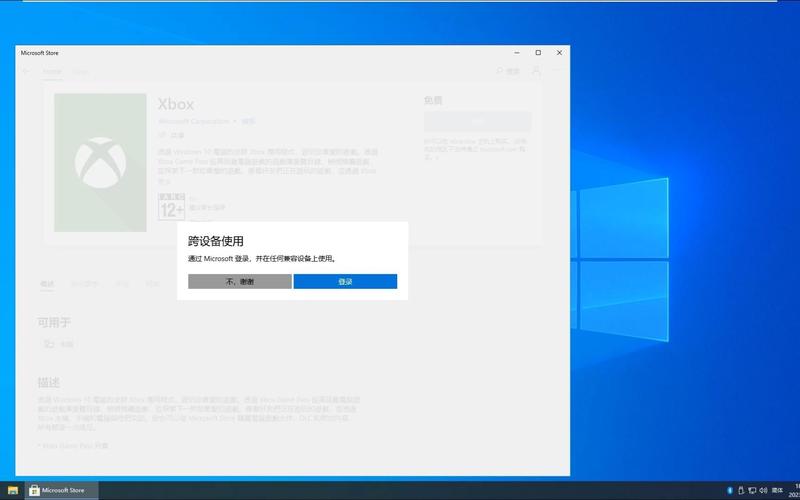Click the USB safely-remove tray icon
The height and width of the screenshot is (500, 800).
[x=741, y=490]
